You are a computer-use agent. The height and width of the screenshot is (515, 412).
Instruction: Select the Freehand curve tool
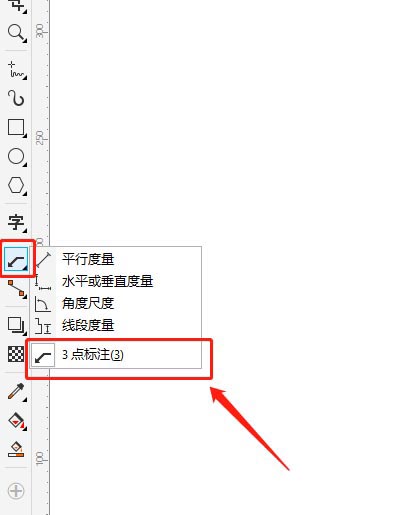[x=16, y=70]
